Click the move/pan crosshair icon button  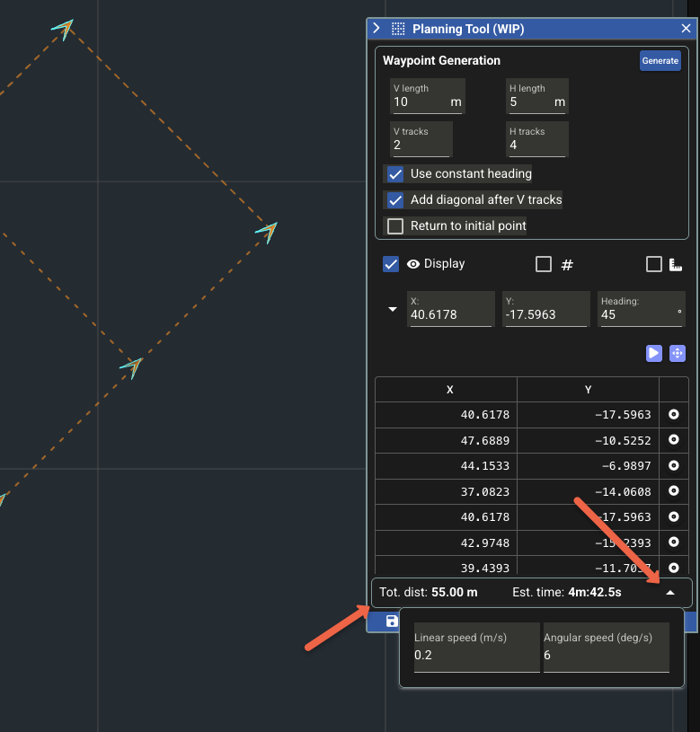pos(678,354)
